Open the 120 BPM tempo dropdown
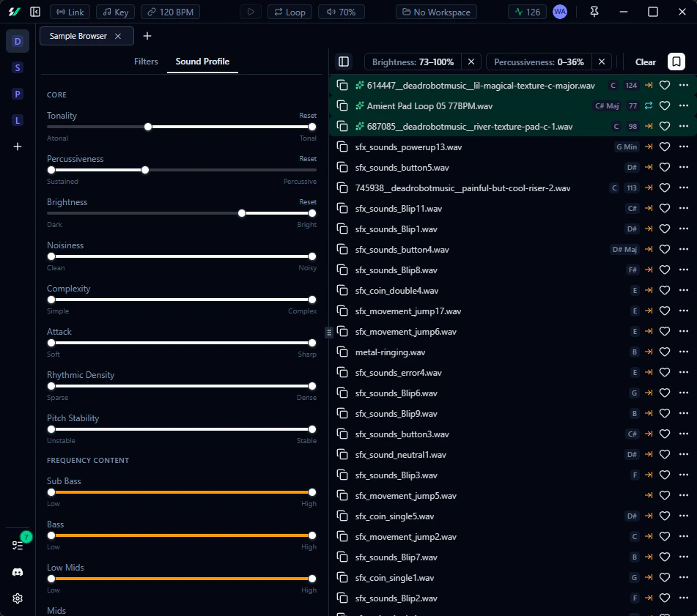This screenshot has height=616, width=697. (x=170, y=12)
